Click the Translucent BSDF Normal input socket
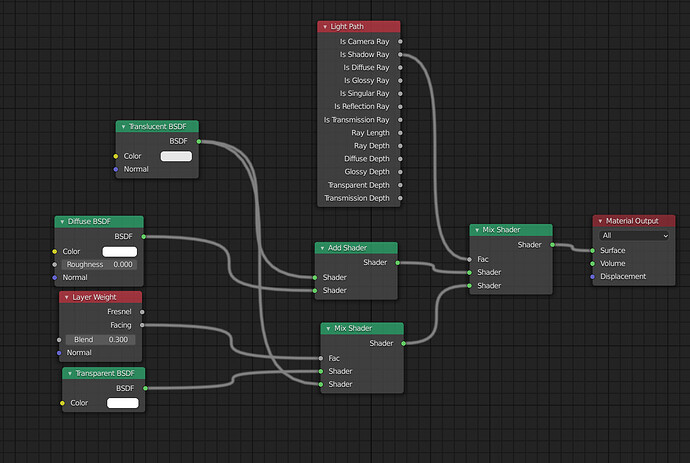 tap(116, 169)
